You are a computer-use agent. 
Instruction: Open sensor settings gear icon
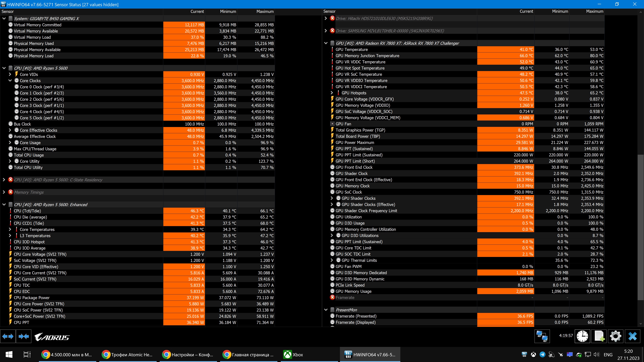pyautogui.click(x=615, y=336)
